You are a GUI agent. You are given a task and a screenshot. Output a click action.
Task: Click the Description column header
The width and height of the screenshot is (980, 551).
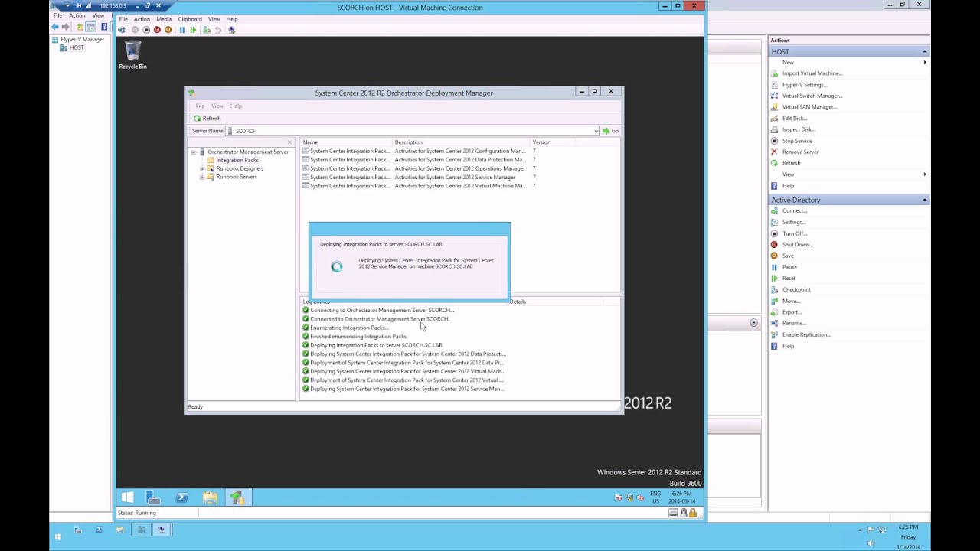462,142
